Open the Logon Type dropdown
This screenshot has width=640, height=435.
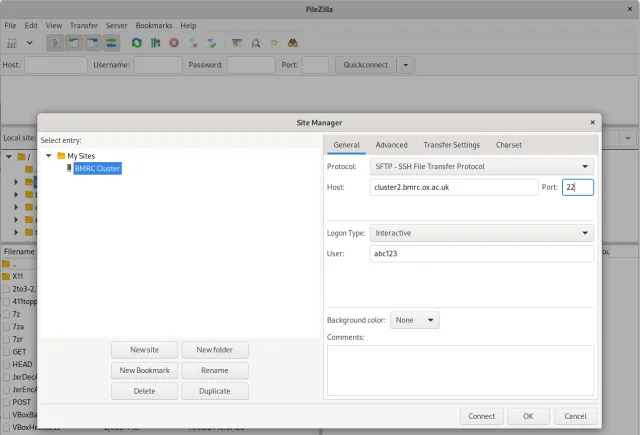pyautogui.click(x=482, y=233)
